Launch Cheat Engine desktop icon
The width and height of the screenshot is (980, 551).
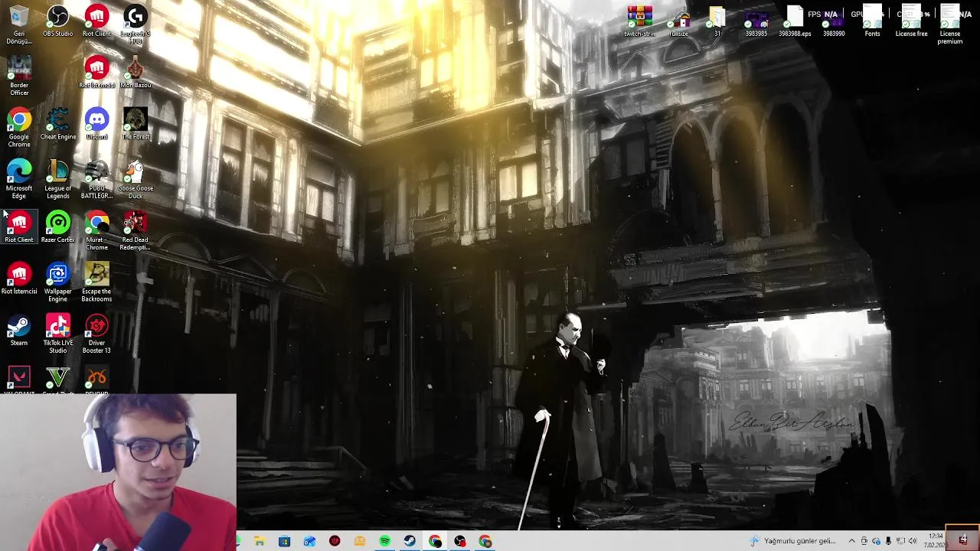[x=58, y=124]
